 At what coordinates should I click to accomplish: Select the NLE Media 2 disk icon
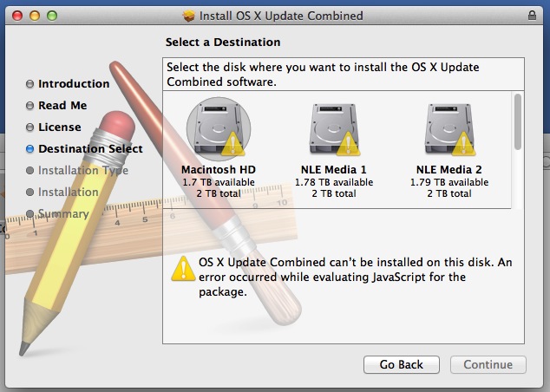point(449,129)
